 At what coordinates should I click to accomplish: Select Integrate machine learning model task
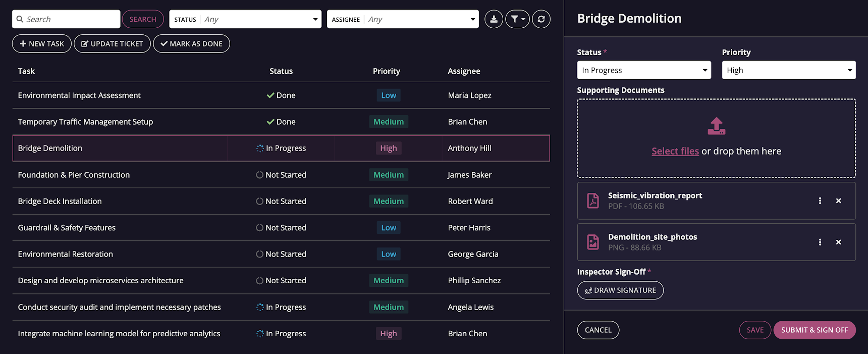coord(281,333)
